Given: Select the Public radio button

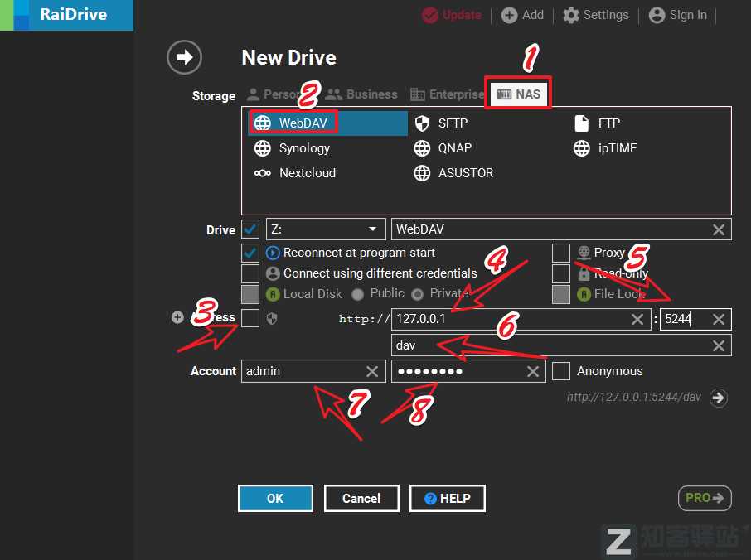Looking at the screenshot, I should point(358,294).
